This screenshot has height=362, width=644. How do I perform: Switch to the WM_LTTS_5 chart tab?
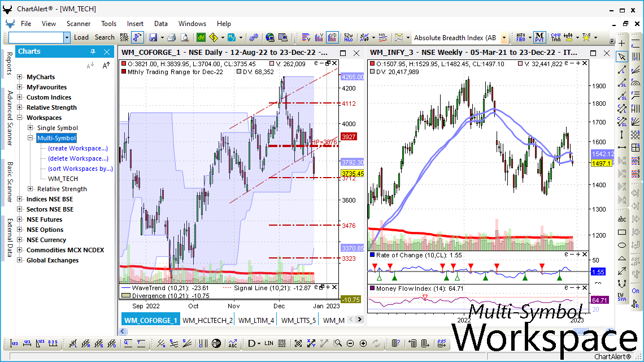click(x=299, y=320)
